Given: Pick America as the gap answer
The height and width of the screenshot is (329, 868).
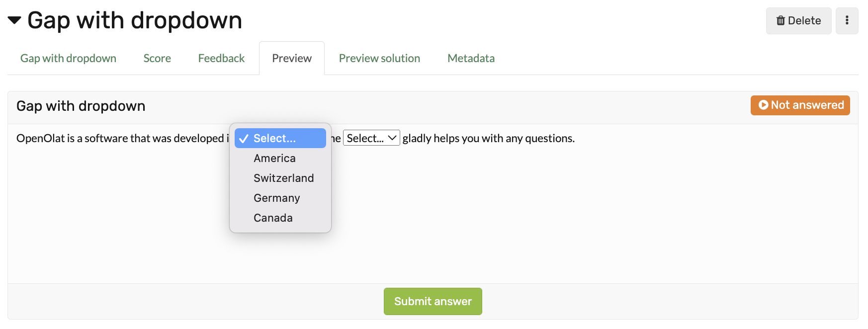Looking at the screenshot, I should tap(274, 158).
